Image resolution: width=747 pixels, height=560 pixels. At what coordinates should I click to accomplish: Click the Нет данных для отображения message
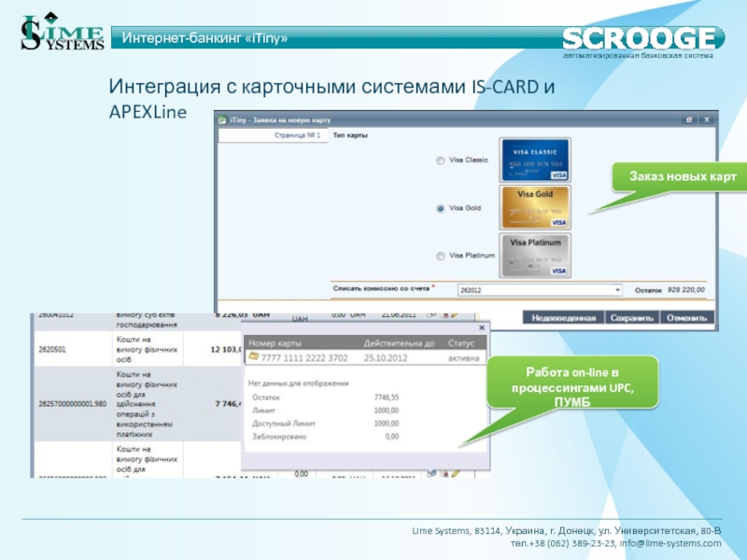tap(298, 384)
